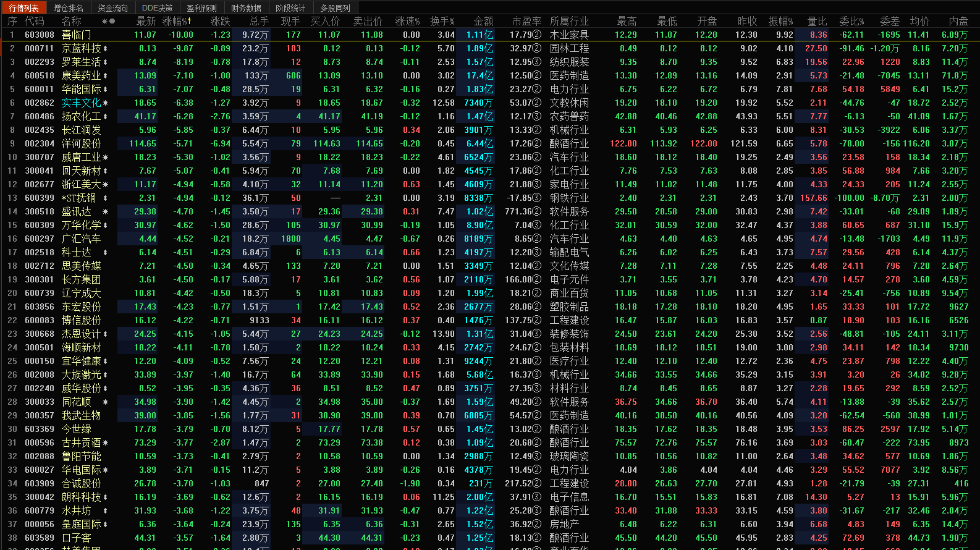The height and width of the screenshot is (550, 980).
Task: Click the ✱ marker next to 实丰文化
Action: [x=106, y=103]
